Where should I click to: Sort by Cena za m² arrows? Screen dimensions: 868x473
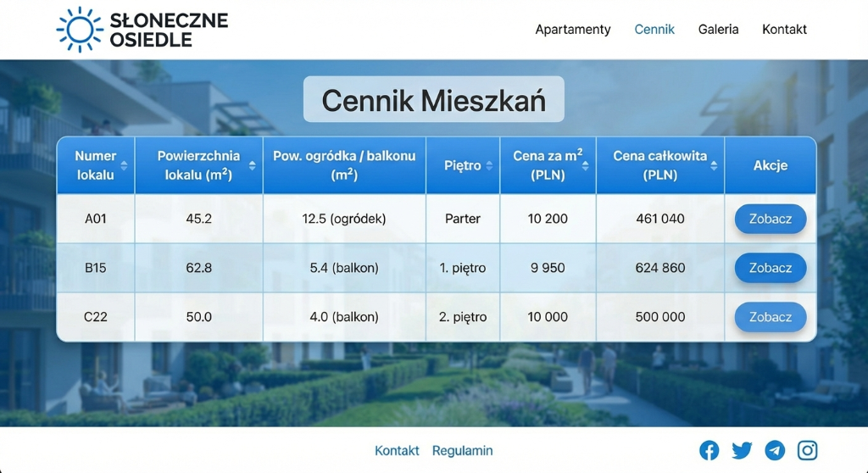(x=586, y=165)
